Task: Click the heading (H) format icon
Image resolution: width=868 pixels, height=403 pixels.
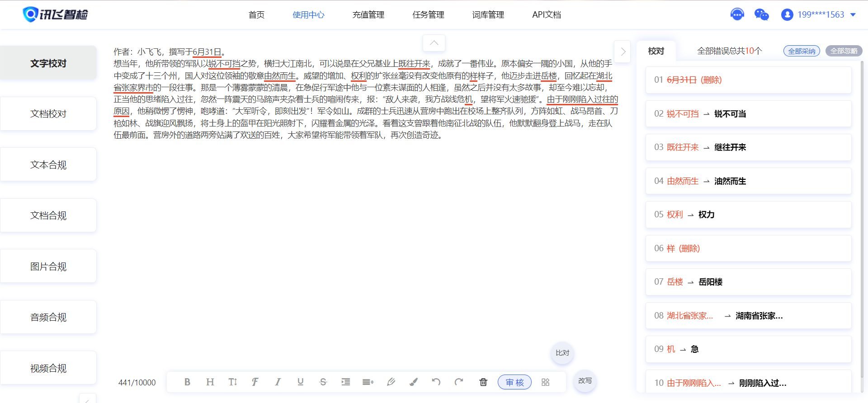Action: [x=210, y=382]
